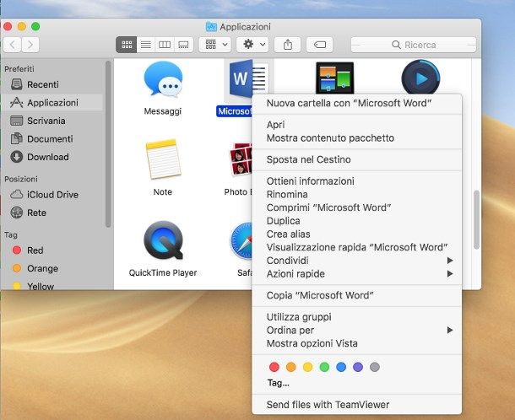Click the Ricerca search field
The image size is (515, 420).
tap(414, 45)
